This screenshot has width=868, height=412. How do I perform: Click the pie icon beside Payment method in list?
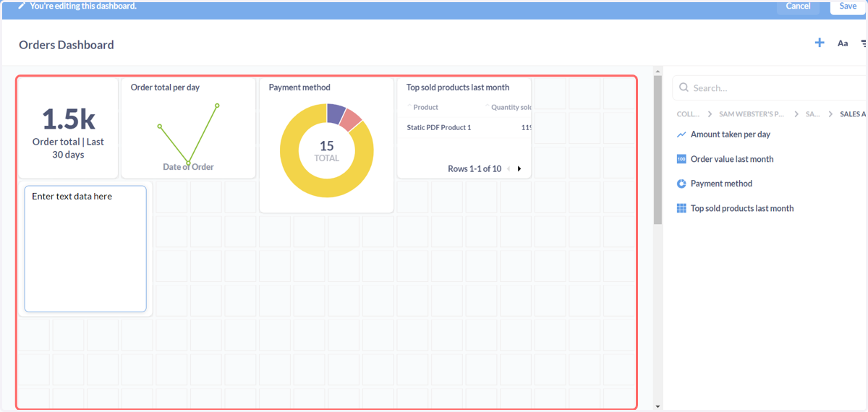click(681, 184)
